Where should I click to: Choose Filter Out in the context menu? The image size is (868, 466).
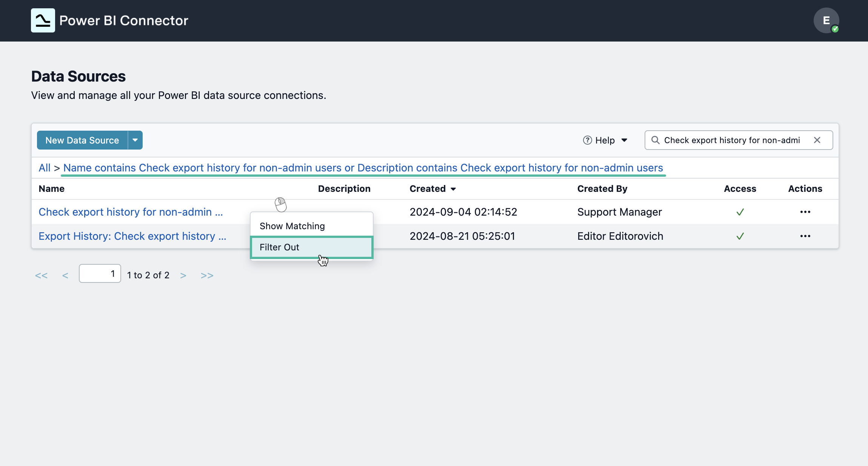point(312,247)
